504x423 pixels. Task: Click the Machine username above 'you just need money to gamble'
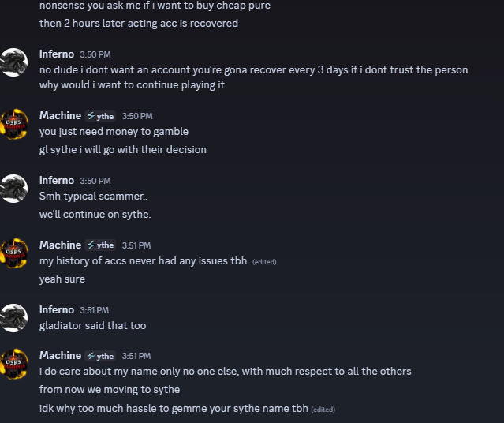coord(60,116)
